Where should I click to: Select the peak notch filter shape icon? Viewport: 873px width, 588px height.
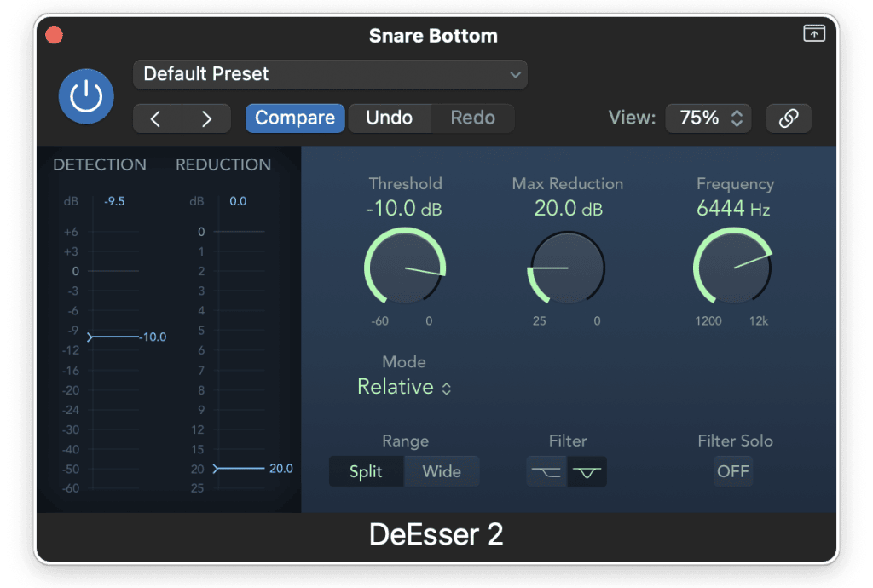click(587, 471)
